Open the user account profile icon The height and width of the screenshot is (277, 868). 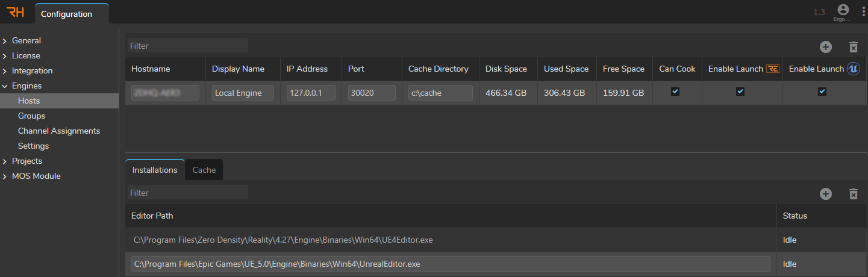(843, 10)
